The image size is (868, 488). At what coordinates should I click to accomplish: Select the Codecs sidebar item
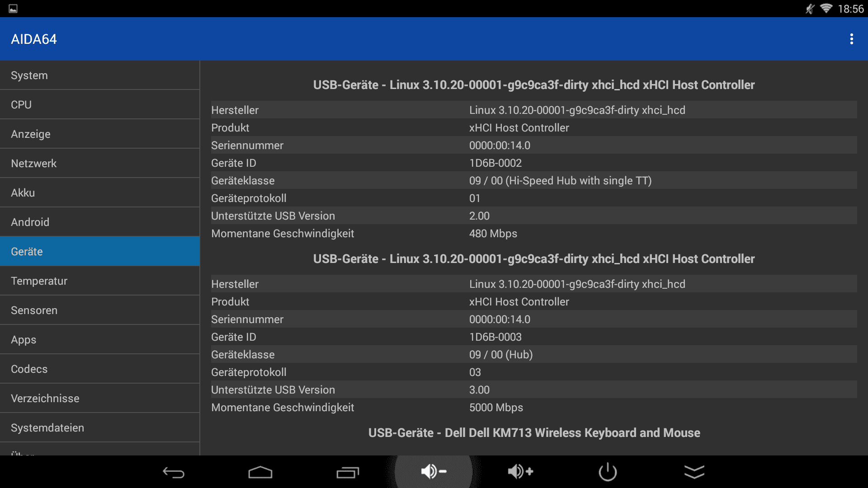(x=99, y=369)
